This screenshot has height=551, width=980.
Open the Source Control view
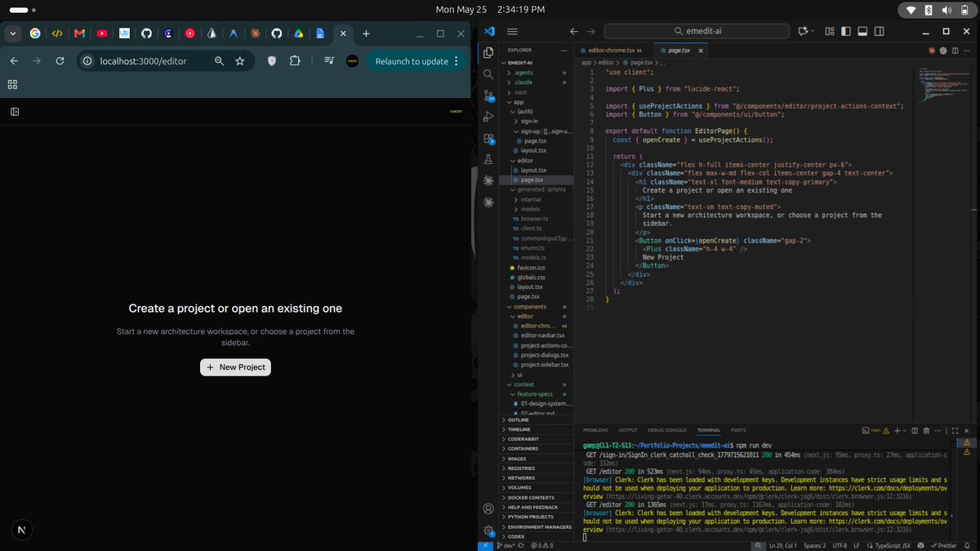point(488,96)
